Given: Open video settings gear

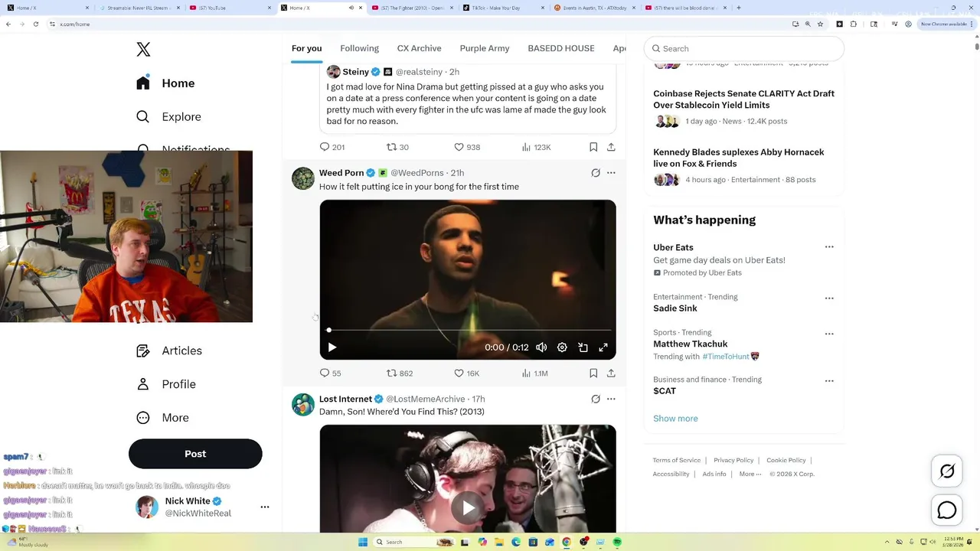Looking at the screenshot, I should (562, 347).
